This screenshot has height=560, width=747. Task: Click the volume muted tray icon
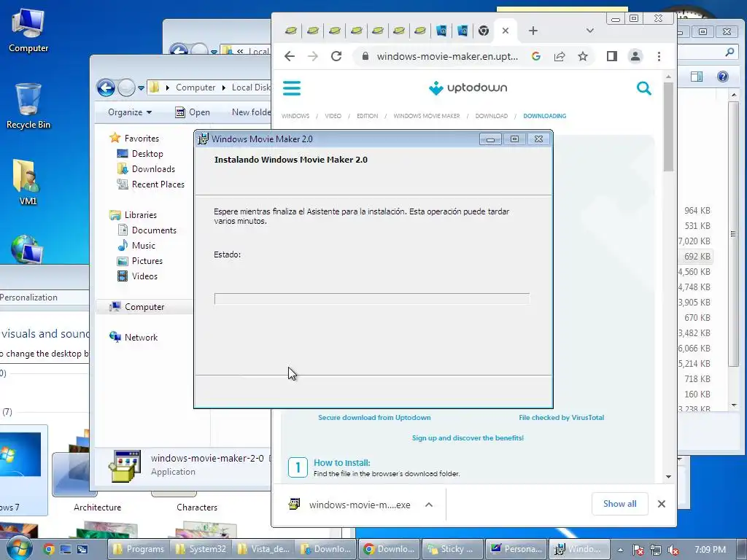[673, 550]
